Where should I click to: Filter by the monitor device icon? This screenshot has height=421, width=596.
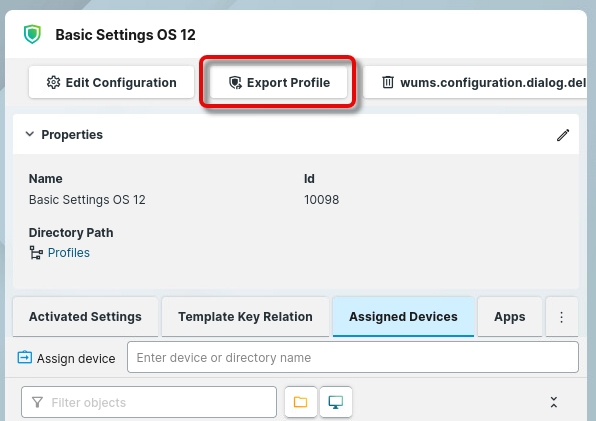coord(336,402)
